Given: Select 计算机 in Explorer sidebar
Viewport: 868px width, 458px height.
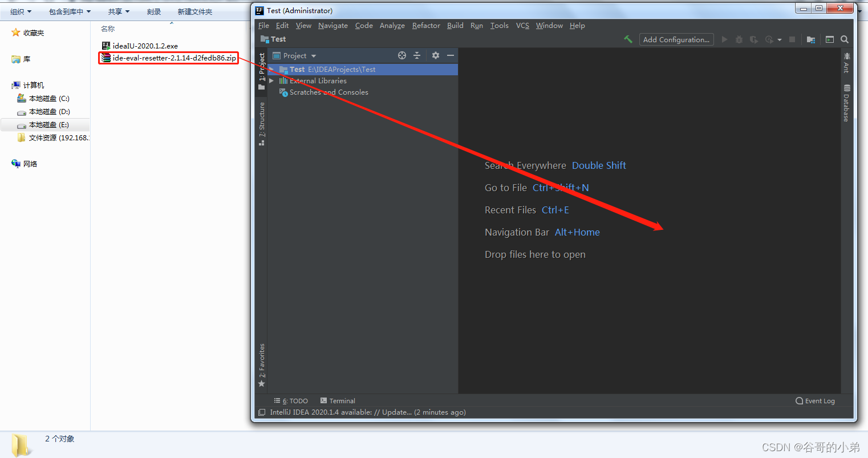Looking at the screenshot, I should tap(28, 85).
